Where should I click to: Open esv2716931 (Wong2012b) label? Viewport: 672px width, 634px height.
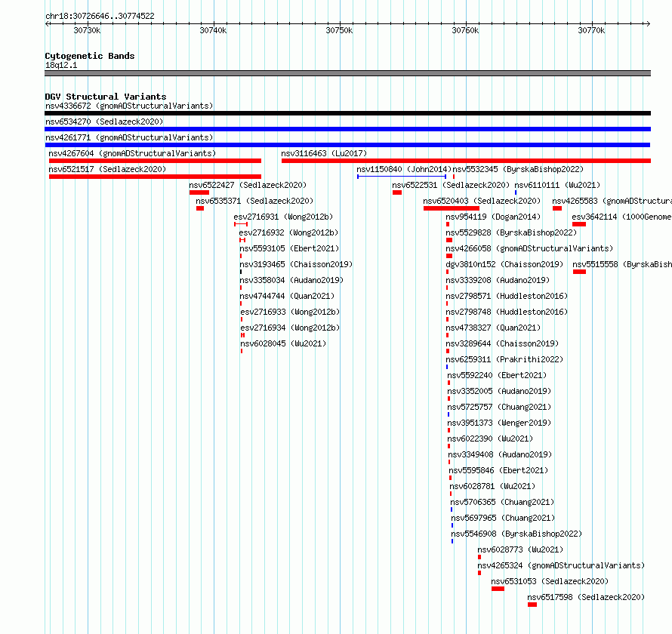click(x=283, y=217)
